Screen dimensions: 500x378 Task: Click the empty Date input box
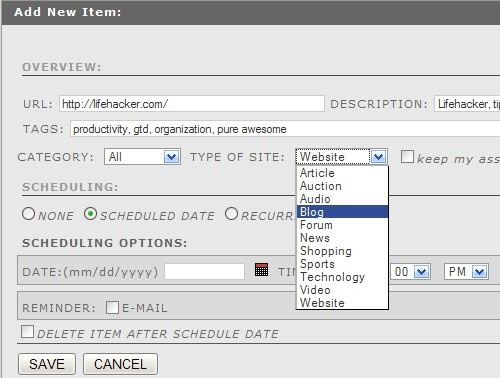click(x=204, y=271)
